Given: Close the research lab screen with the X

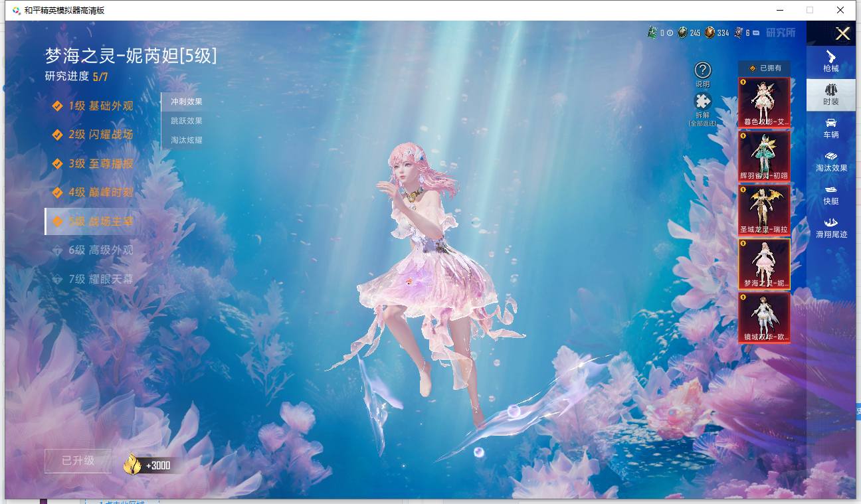Looking at the screenshot, I should [x=842, y=34].
